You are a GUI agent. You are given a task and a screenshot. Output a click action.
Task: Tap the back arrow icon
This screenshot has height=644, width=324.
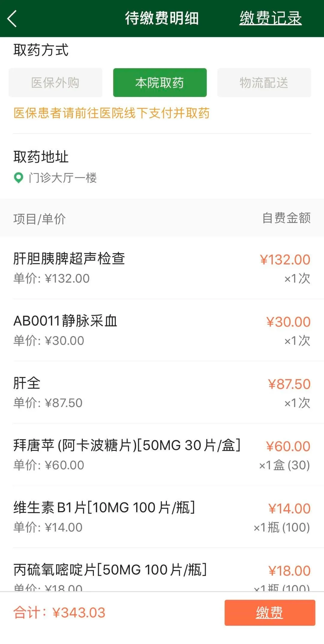click(x=12, y=19)
